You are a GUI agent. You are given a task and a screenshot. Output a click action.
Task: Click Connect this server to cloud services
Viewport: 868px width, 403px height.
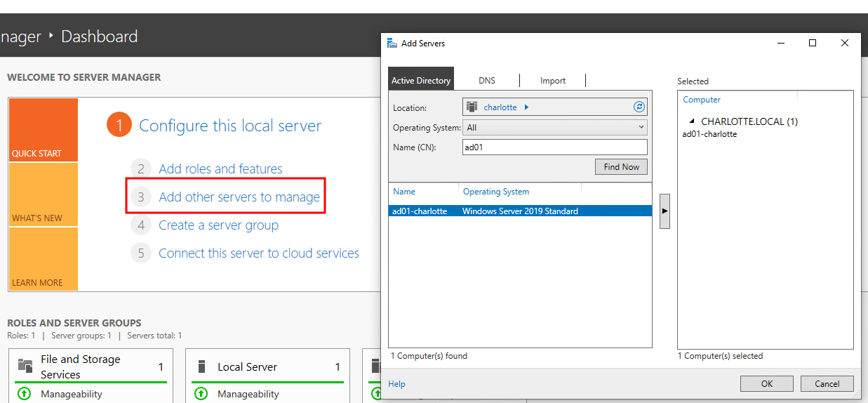[259, 253]
